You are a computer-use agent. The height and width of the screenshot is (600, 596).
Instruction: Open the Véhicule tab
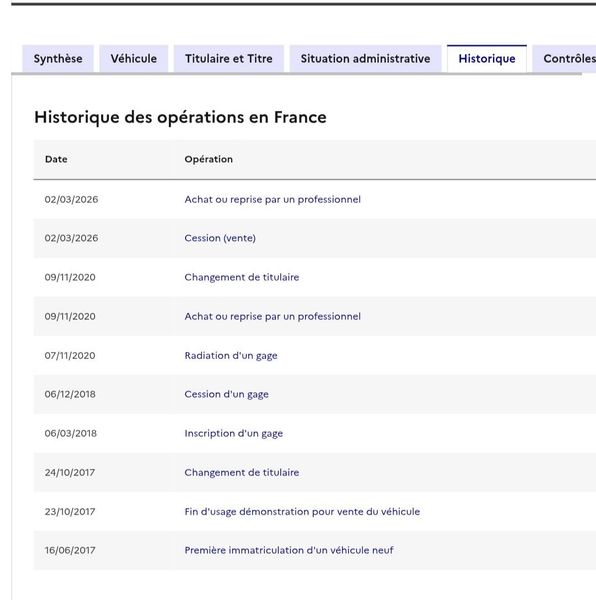[134, 59]
